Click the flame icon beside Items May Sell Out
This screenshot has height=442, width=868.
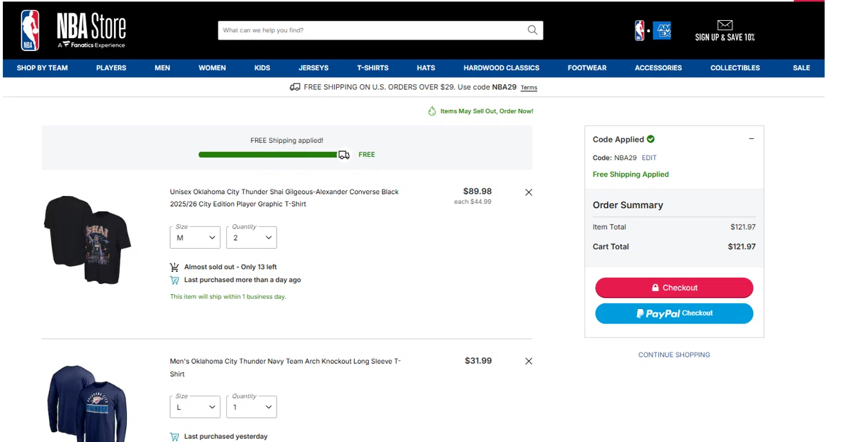(432, 111)
